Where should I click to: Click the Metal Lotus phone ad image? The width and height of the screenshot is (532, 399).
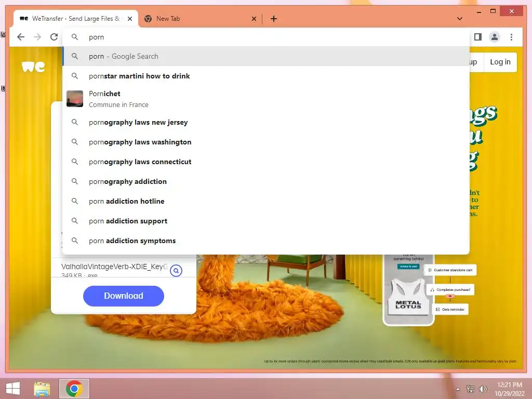[x=408, y=290]
